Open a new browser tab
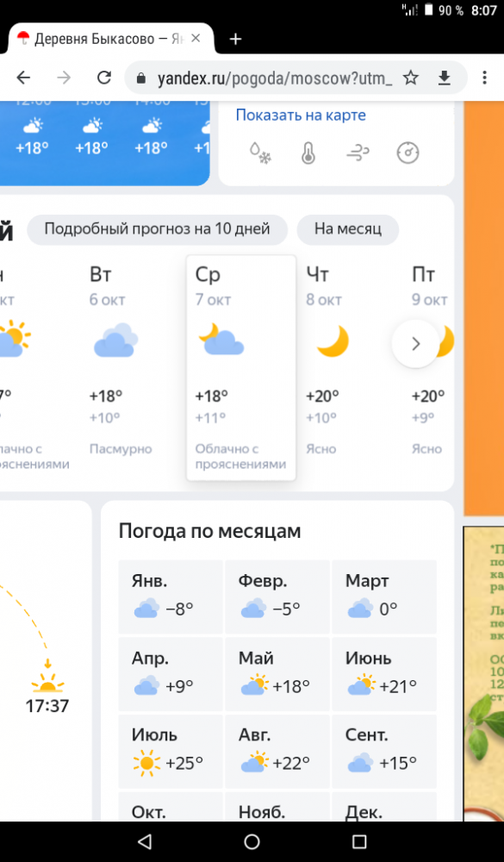 click(235, 39)
